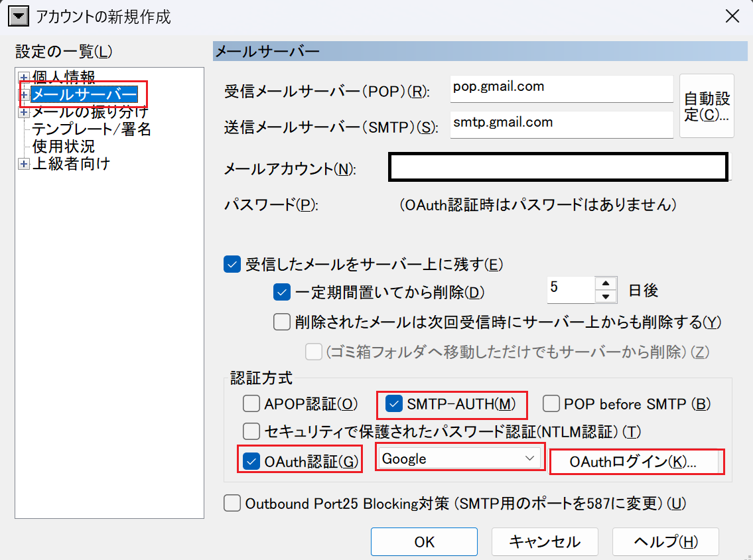753x560 pixels.
Task: Enable Outbound Port25 Blocking対策 checkbox
Action: [x=232, y=504]
